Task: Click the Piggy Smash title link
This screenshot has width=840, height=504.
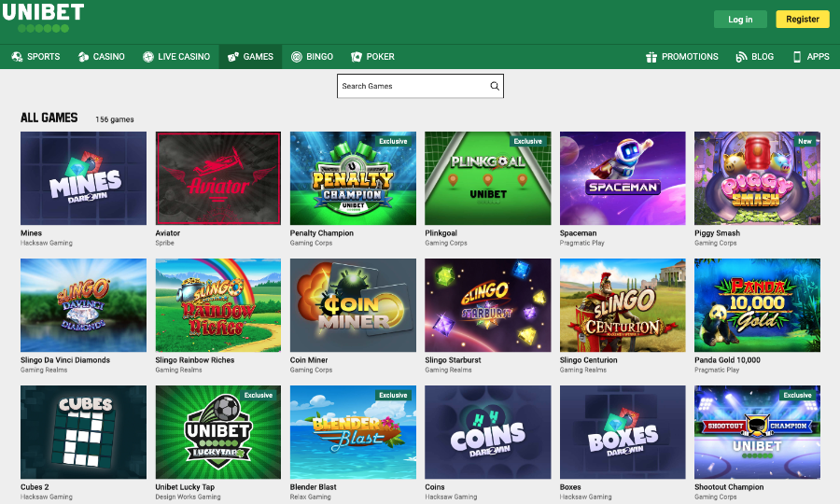Action: tap(717, 233)
